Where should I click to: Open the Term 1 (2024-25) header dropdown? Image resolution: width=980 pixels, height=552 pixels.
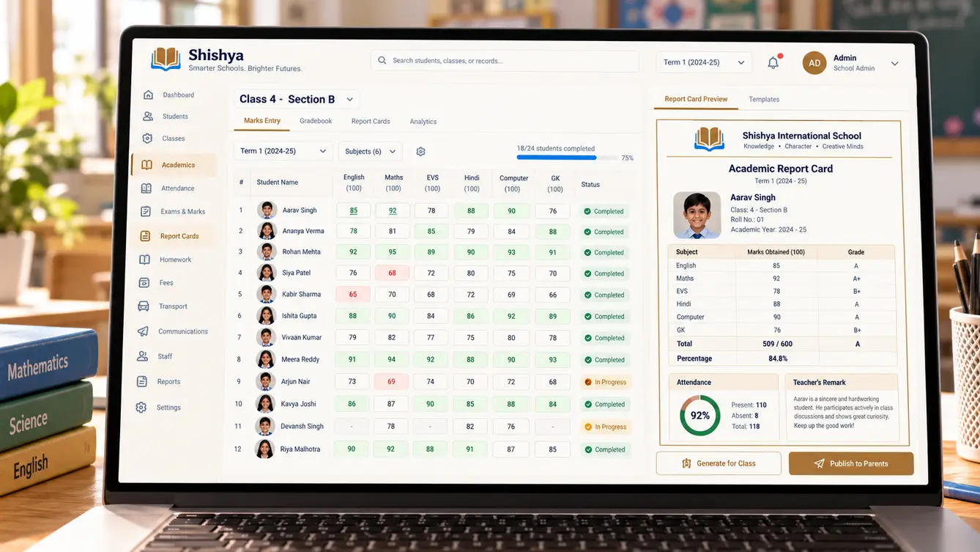pos(704,62)
